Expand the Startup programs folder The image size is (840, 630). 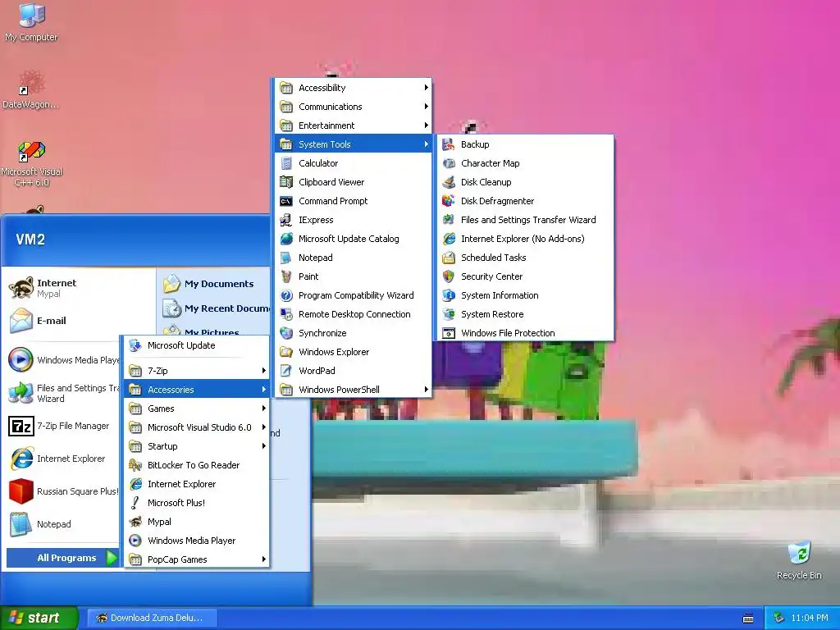197,446
